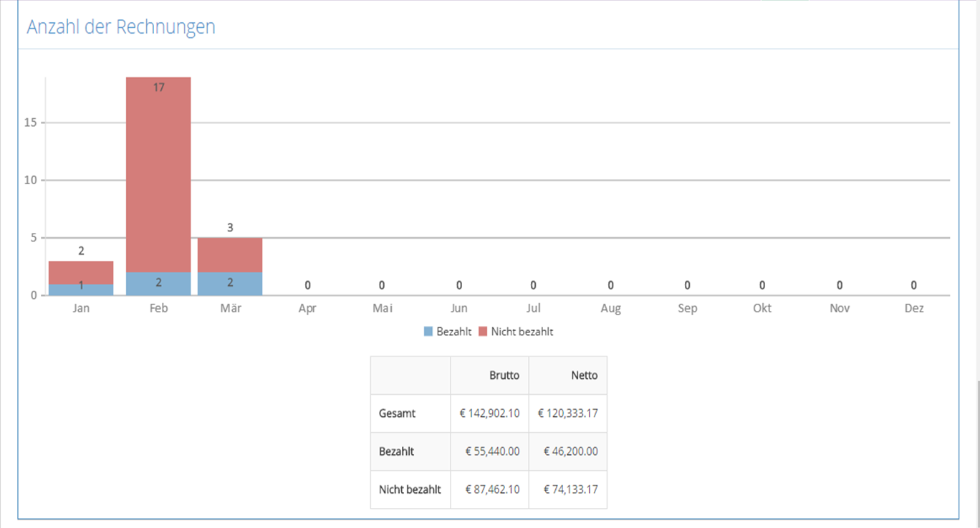Click the Apr label on the x-axis

point(307,309)
